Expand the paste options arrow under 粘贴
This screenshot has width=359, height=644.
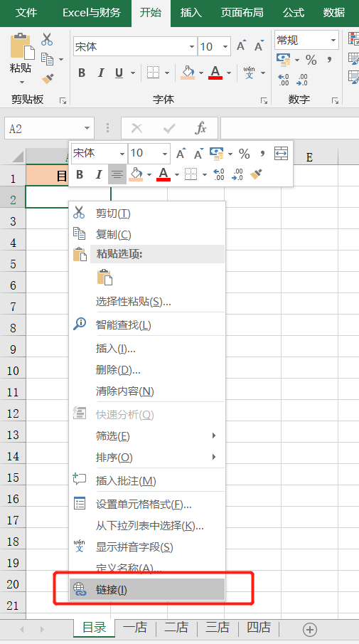[21, 82]
